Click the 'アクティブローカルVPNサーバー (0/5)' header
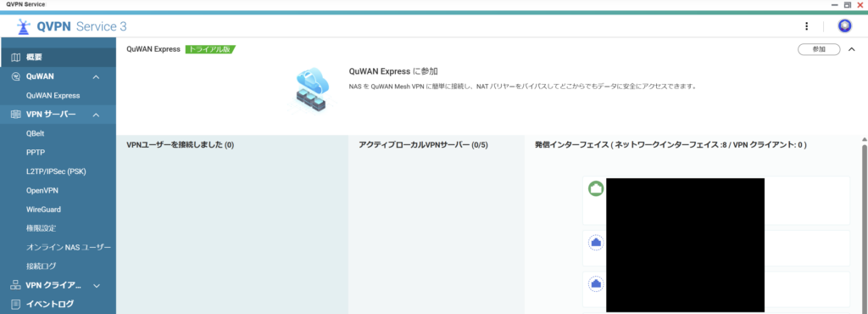 tap(423, 145)
